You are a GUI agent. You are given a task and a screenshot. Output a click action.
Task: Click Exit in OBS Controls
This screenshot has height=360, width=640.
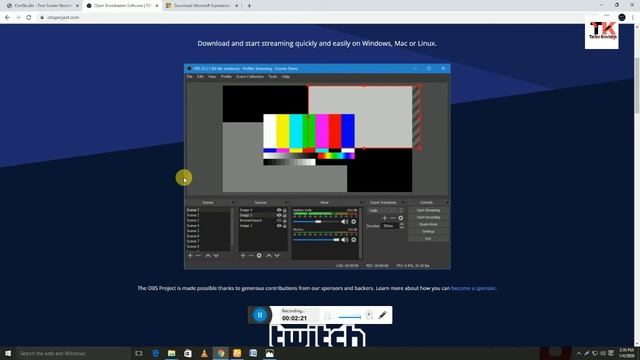pos(428,238)
